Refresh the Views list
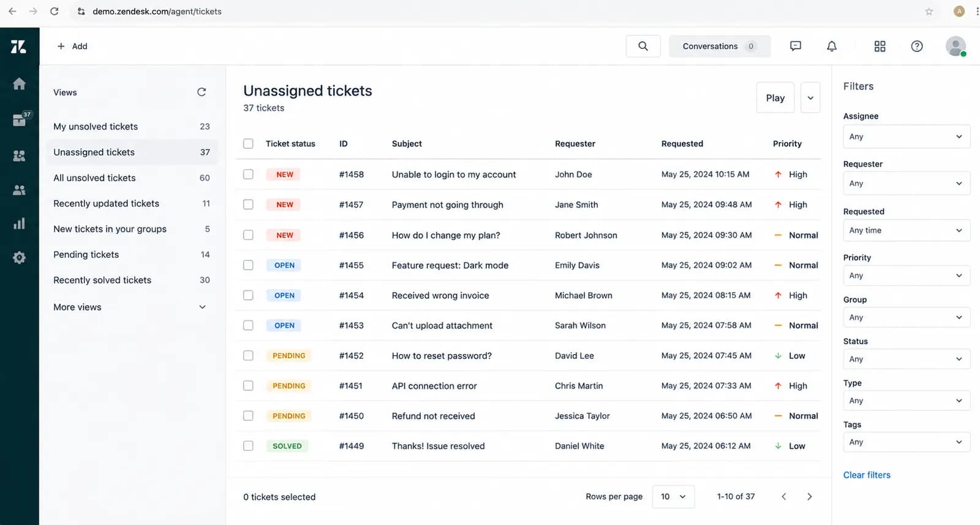This screenshot has height=525, width=980. [202, 92]
